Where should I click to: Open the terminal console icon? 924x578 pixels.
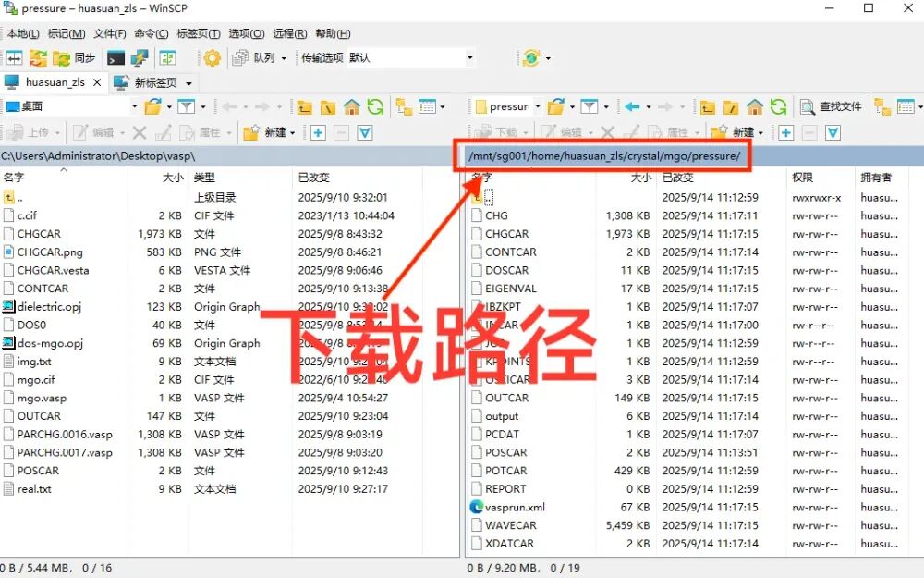(115, 57)
